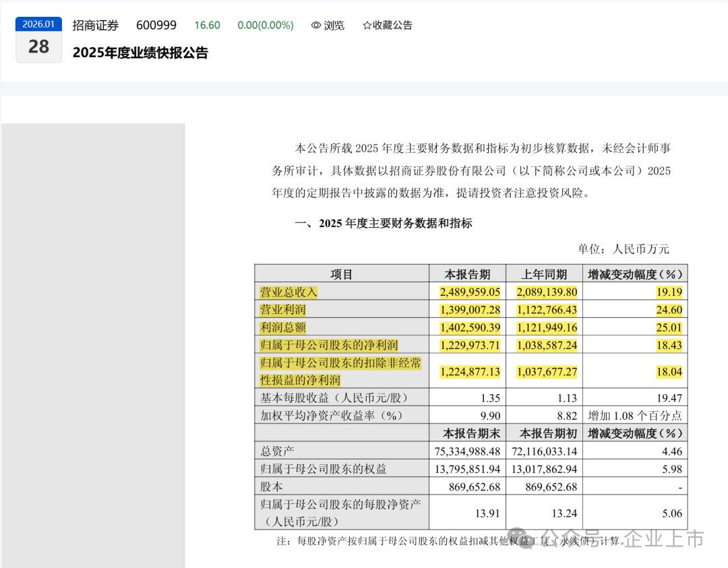The image size is (728, 568).
Task: Click the price change 0.00(0.00%)
Action: (x=266, y=25)
